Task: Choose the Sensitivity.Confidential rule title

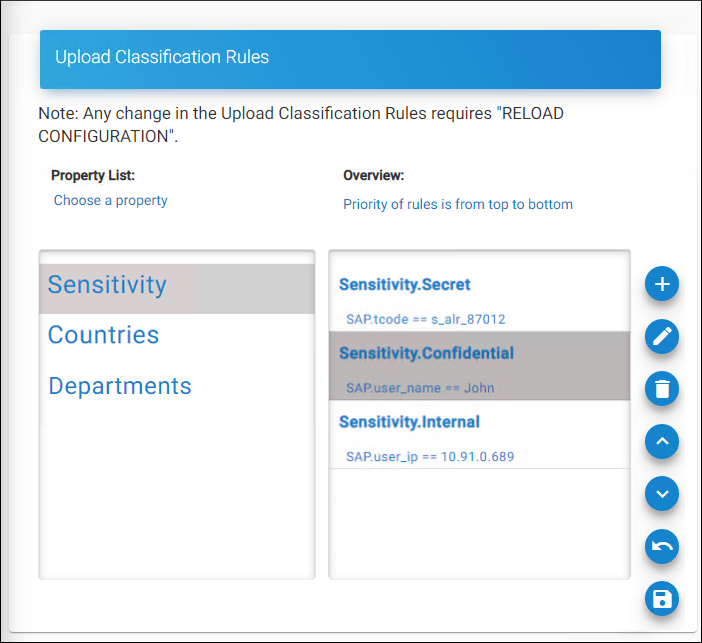Action: tap(426, 353)
